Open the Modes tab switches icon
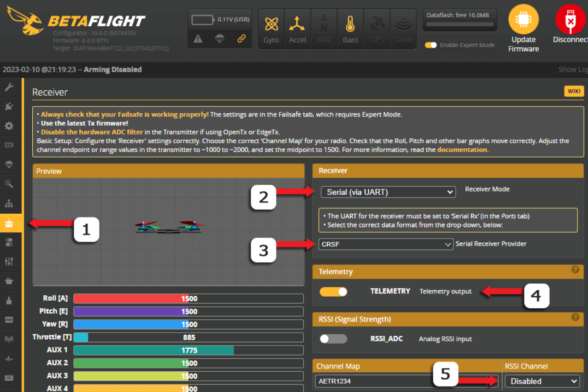The width and height of the screenshot is (588, 392). pos(9,242)
